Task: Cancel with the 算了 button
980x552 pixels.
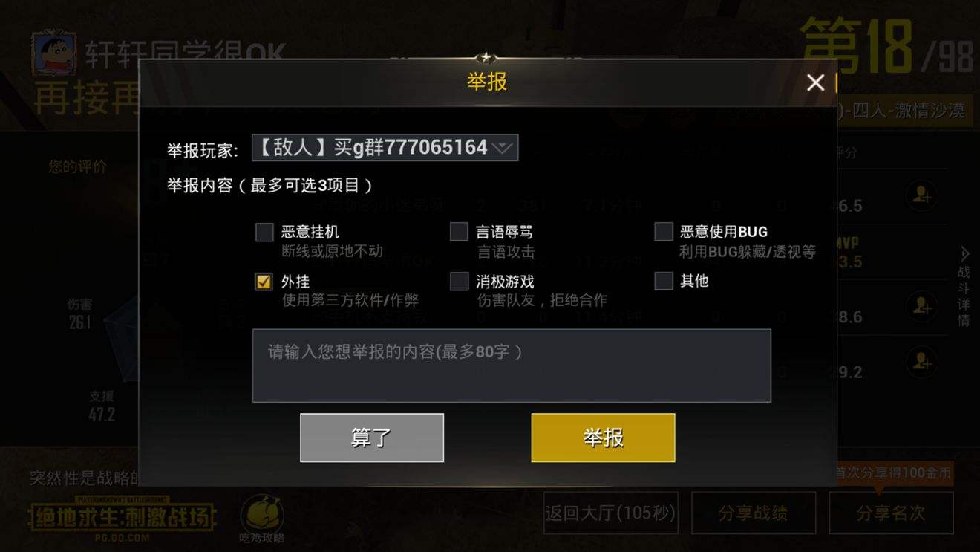Action: [372, 438]
